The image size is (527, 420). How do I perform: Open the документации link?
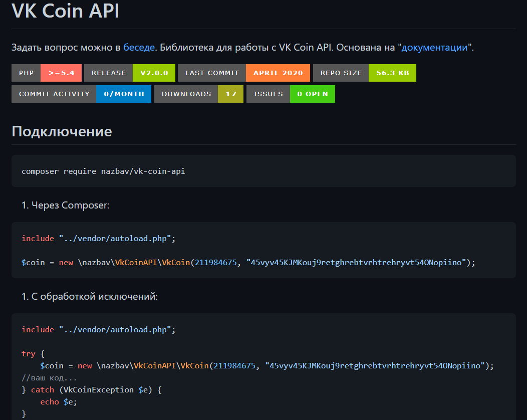434,48
